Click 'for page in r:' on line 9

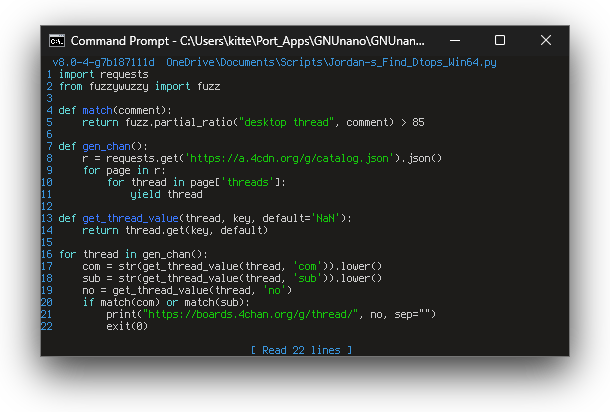point(124,170)
